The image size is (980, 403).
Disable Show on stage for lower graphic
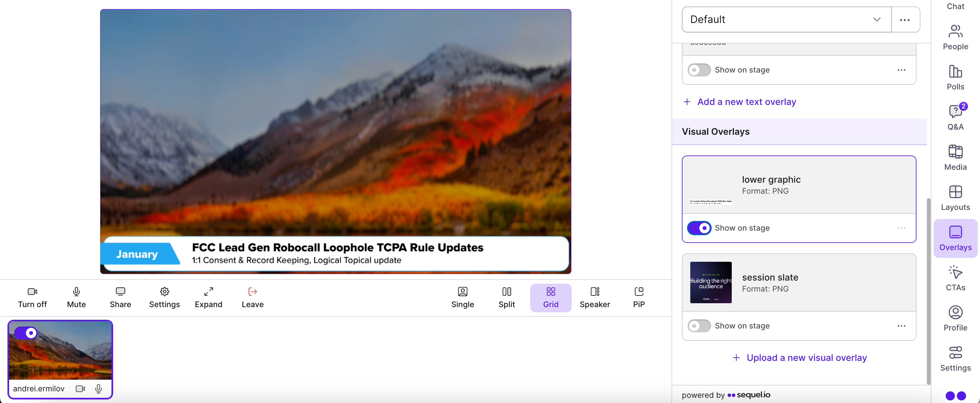click(x=699, y=228)
